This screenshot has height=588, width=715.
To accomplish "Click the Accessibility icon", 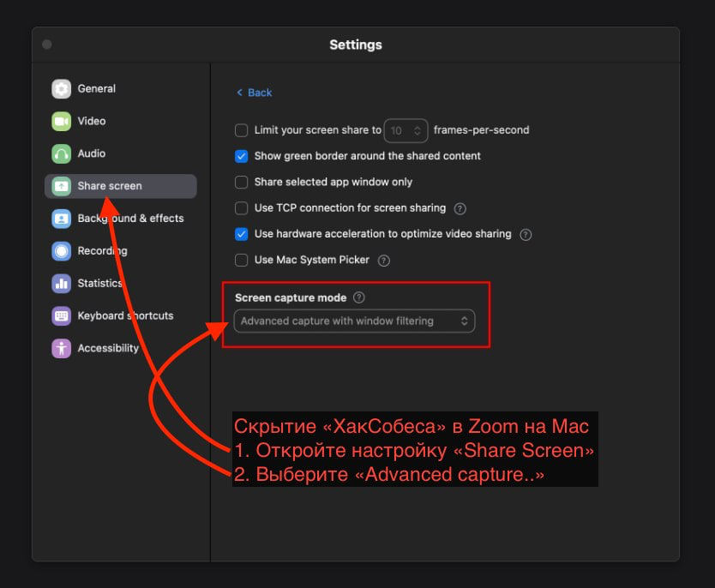I will [61, 348].
